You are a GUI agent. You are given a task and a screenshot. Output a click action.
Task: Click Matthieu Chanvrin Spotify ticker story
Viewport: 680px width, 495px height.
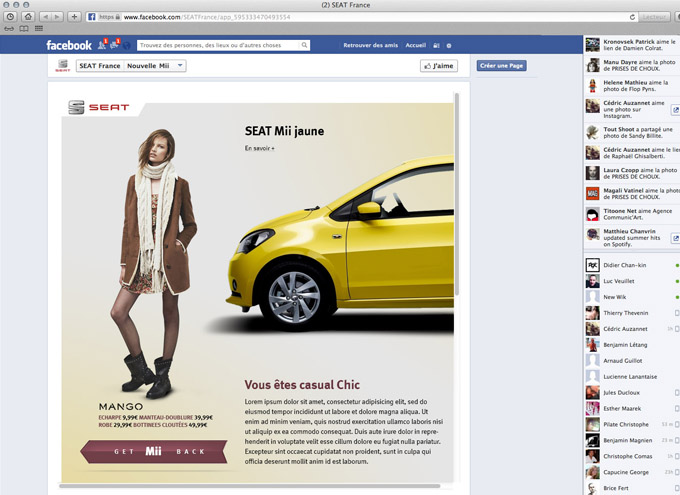(x=632, y=238)
